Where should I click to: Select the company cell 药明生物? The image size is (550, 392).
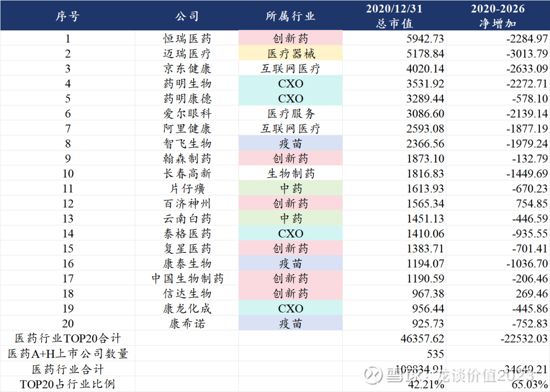tap(187, 83)
